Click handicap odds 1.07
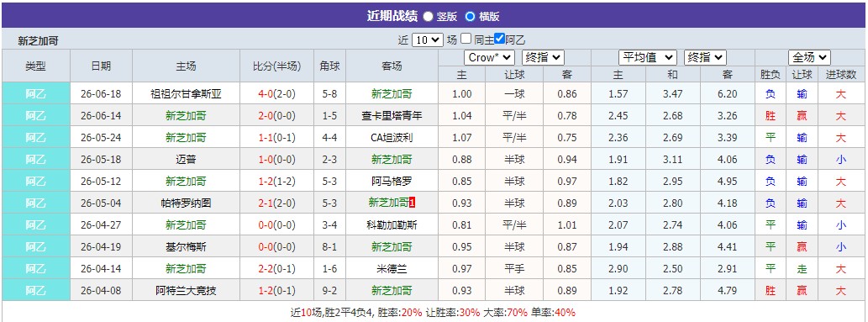The width and height of the screenshot is (868, 322). [x=461, y=138]
